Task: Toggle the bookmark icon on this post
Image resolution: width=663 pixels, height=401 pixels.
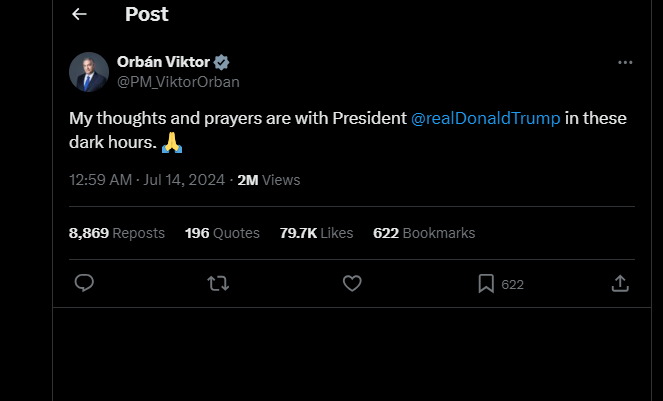Action: point(486,284)
